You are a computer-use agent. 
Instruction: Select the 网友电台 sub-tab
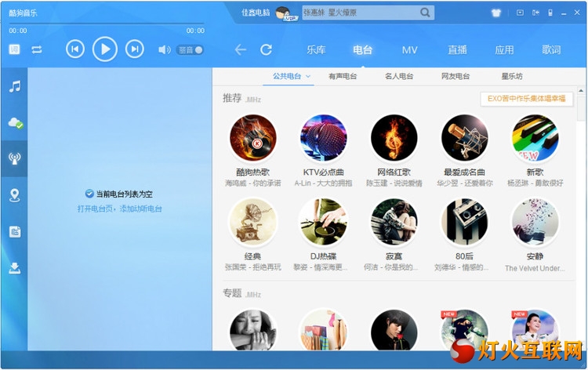click(x=456, y=77)
